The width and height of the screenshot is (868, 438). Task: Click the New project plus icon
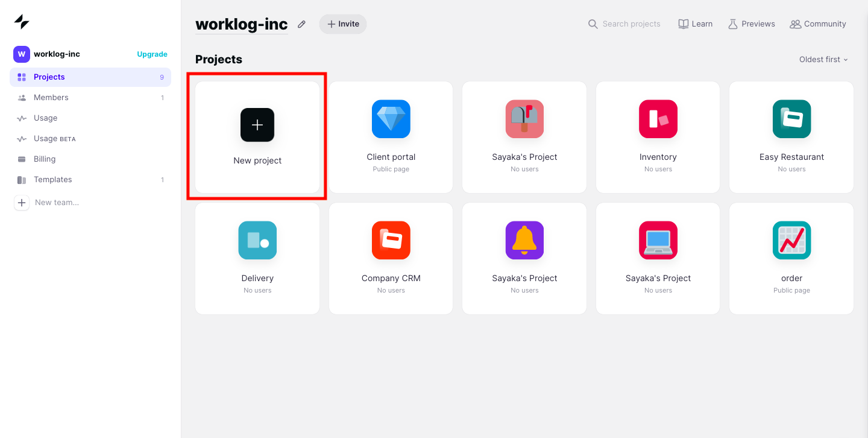coord(257,125)
